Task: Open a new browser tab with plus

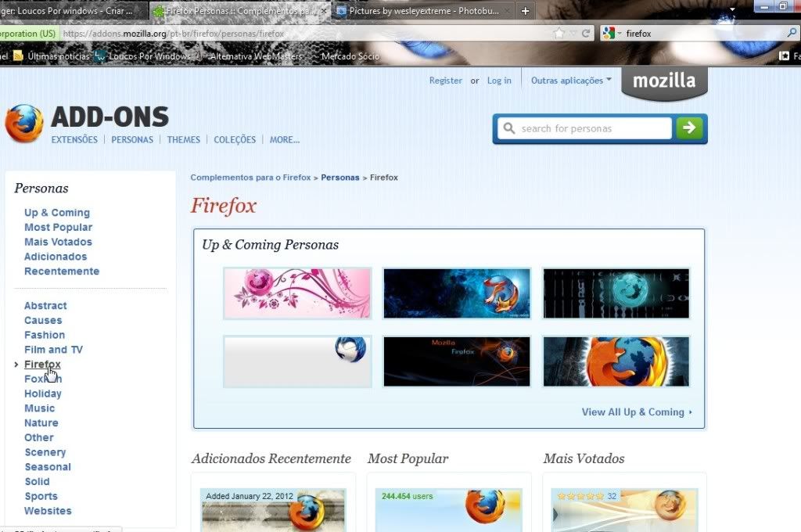Action: [x=525, y=11]
